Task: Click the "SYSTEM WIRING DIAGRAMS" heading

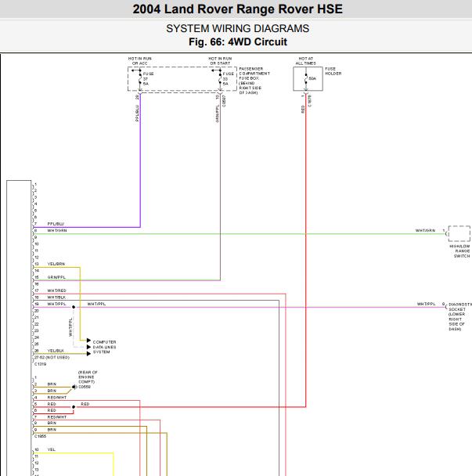Action: (x=237, y=28)
